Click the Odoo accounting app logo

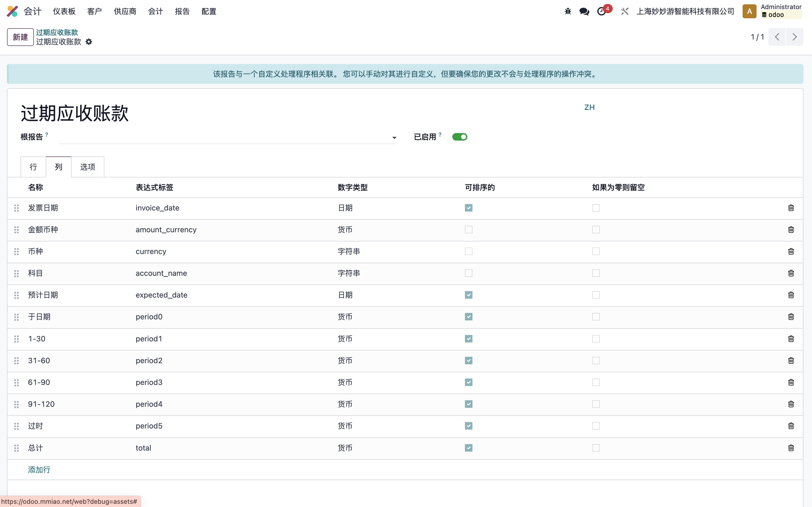12,11
